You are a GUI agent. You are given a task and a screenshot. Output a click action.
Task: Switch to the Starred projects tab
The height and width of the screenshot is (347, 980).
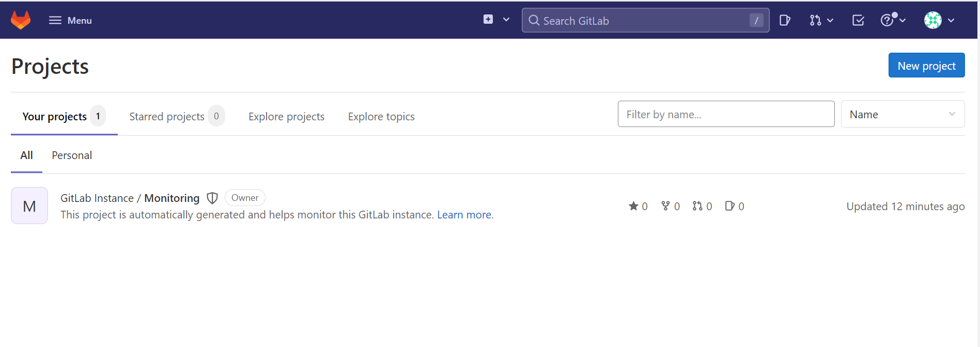(x=167, y=117)
